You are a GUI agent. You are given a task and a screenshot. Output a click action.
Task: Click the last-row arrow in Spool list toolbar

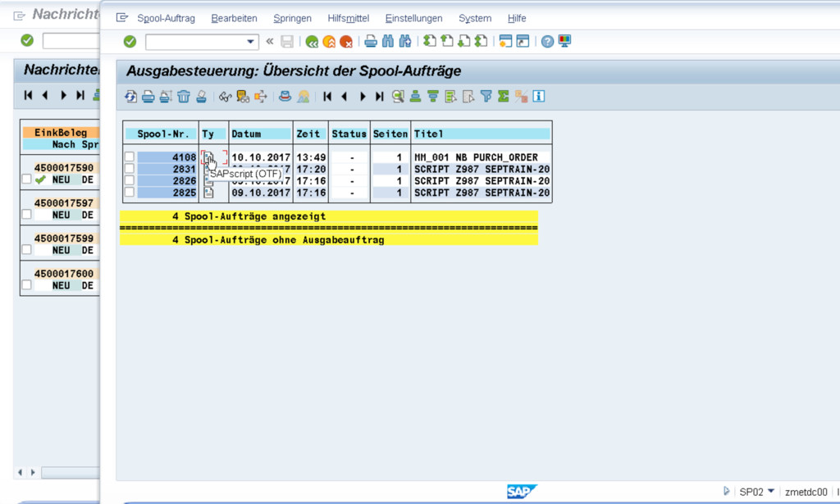[379, 97]
